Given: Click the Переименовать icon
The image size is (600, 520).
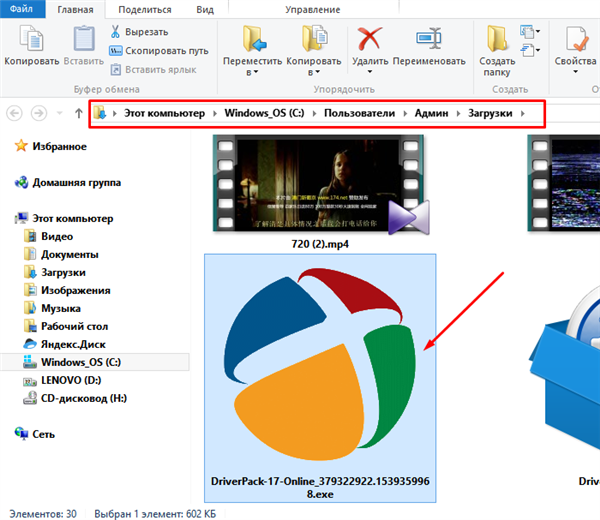Looking at the screenshot, I should 429,38.
